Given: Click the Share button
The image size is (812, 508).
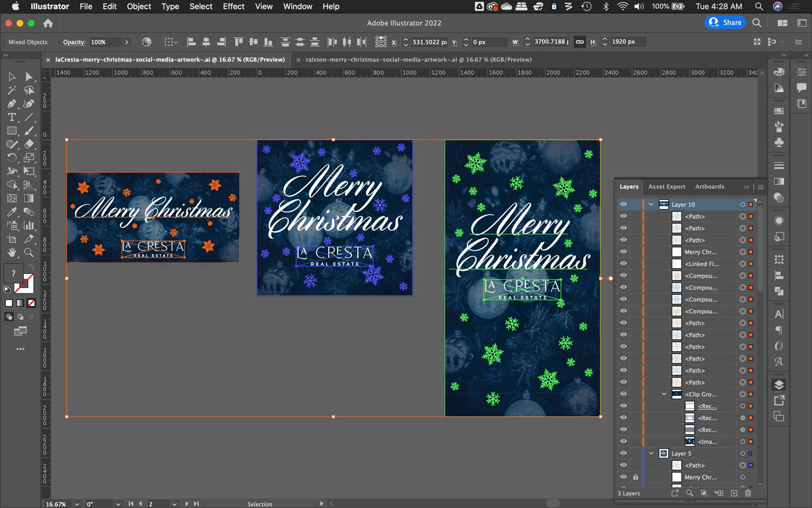Looking at the screenshot, I should coord(725,23).
